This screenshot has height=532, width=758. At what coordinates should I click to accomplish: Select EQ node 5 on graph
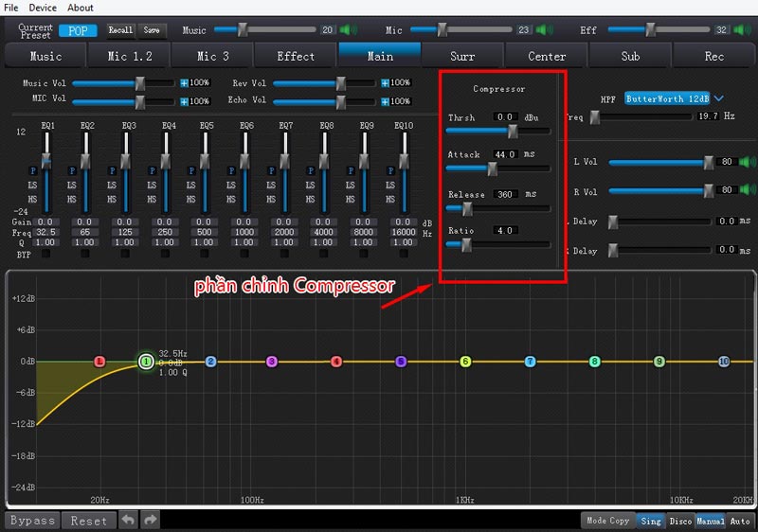point(401,362)
